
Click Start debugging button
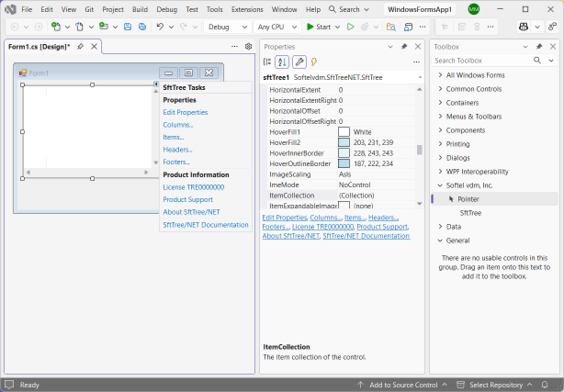(x=319, y=27)
